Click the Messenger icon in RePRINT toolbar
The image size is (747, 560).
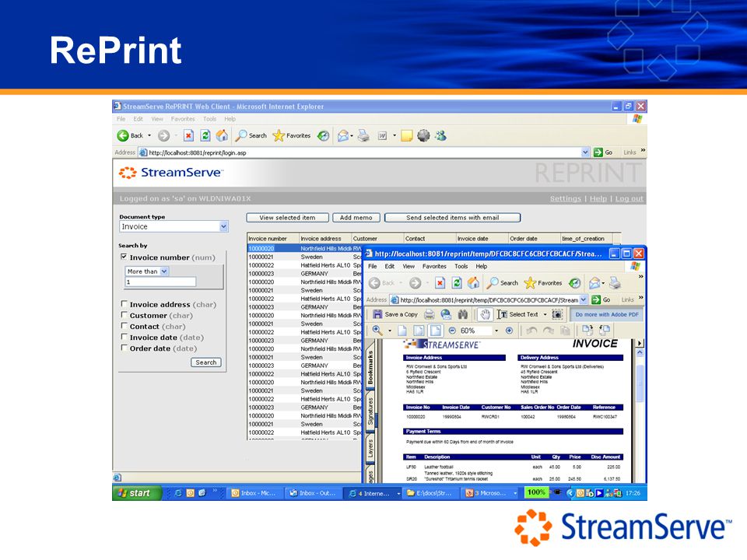coord(440,135)
